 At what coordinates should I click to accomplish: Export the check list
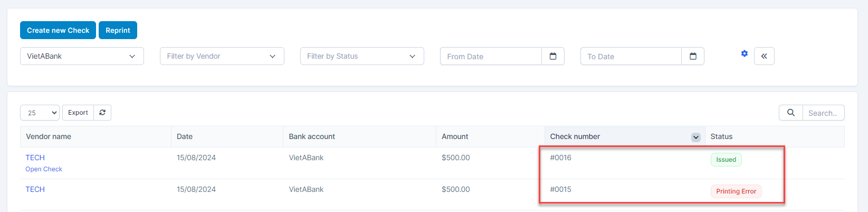point(78,113)
